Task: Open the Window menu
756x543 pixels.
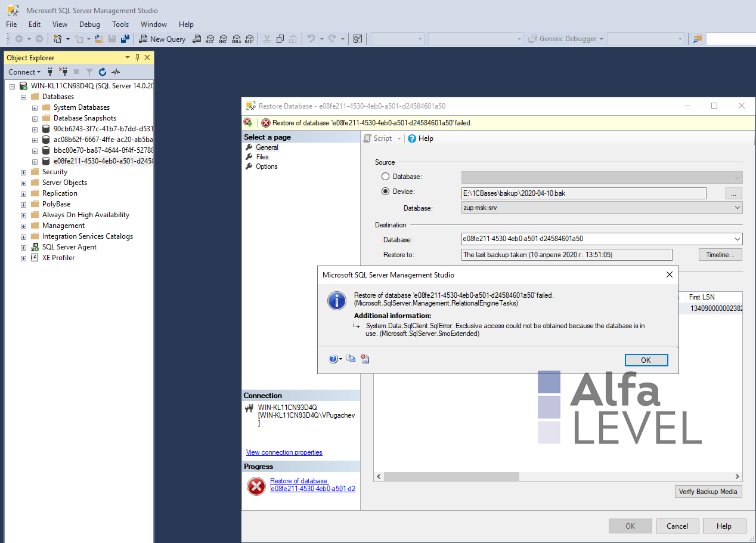Action: pyautogui.click(x=154, y=24)
